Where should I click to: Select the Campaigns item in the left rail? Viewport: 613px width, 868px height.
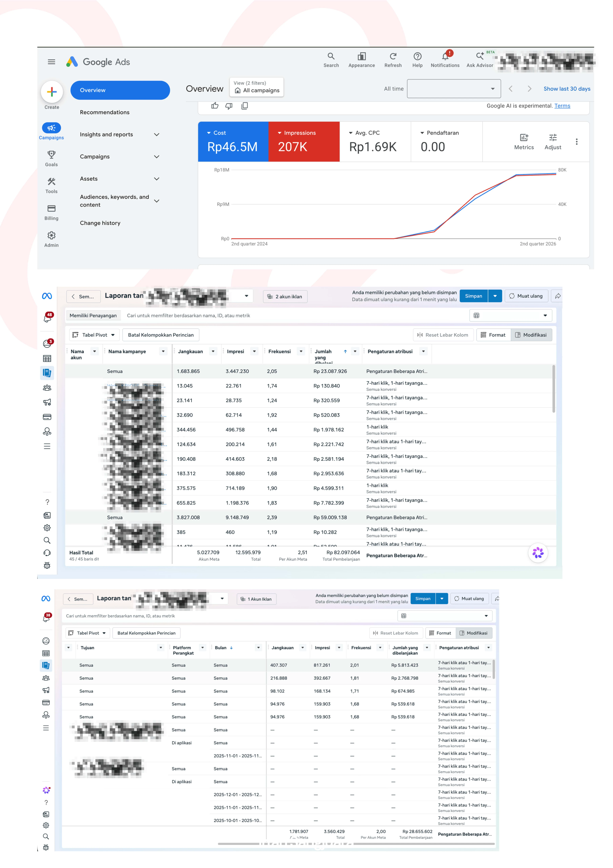51,131
